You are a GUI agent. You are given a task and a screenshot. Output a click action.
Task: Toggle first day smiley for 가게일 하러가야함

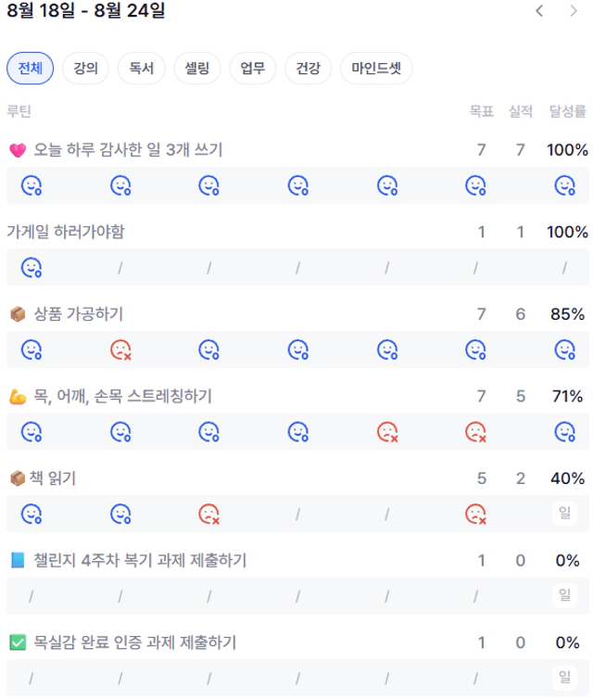pyautogui.click(x=32, y=268)
